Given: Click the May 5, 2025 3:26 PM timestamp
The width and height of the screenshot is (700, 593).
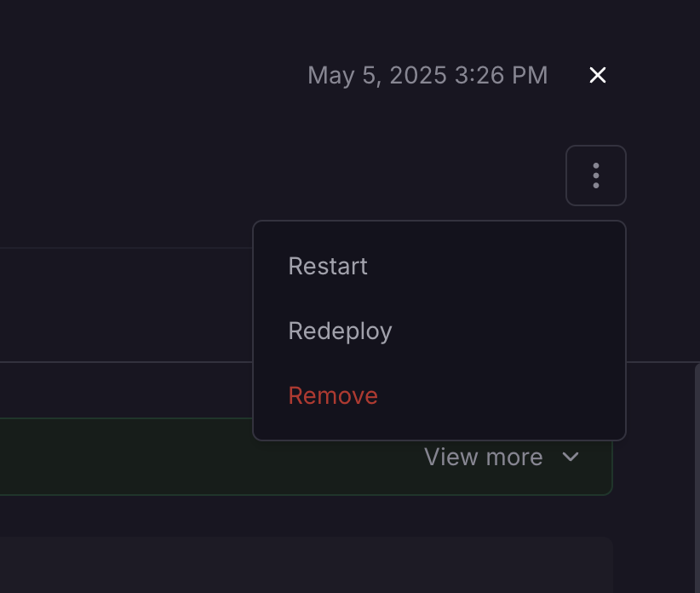Looking at the screenshot, I should coord(427,75).
